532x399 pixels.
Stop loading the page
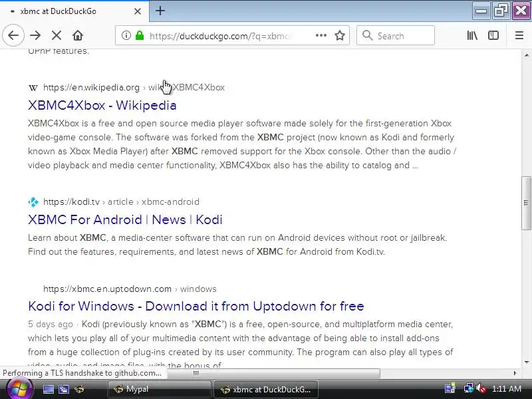pyautogui.click(x=57, y=35)
